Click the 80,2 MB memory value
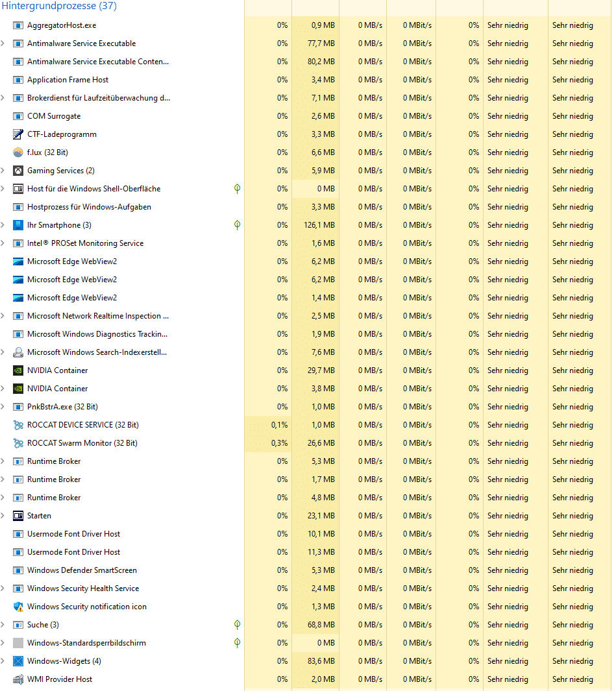Screen dimensions: 616x691 (x=321, y=62)
